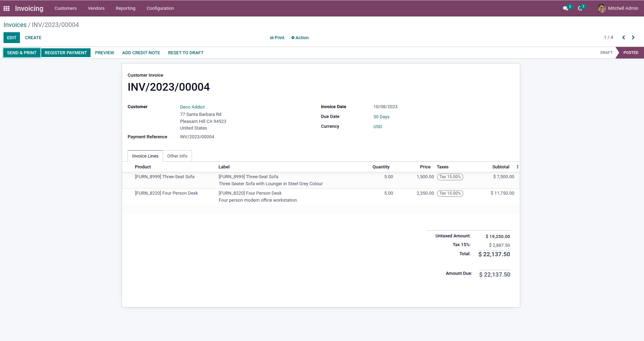Click the Price column header
Screen dimensions: 644x341
coord(425,167)
